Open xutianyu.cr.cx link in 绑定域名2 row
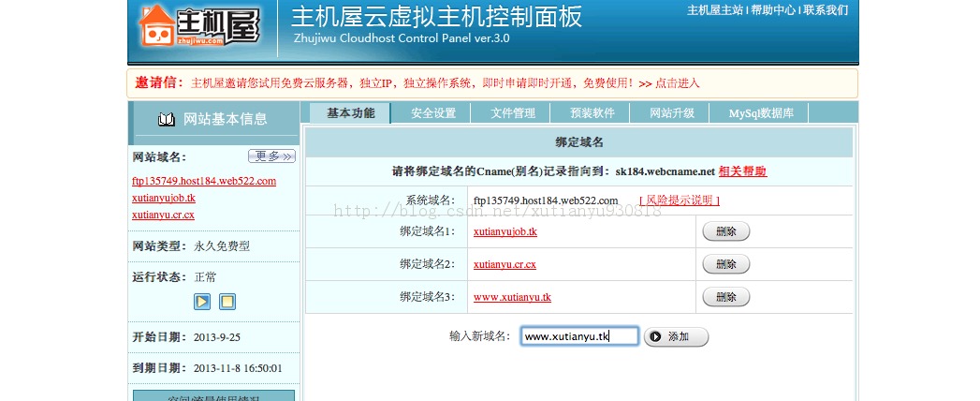This screenshot has height=401, width=980. [x=505, y=264]
